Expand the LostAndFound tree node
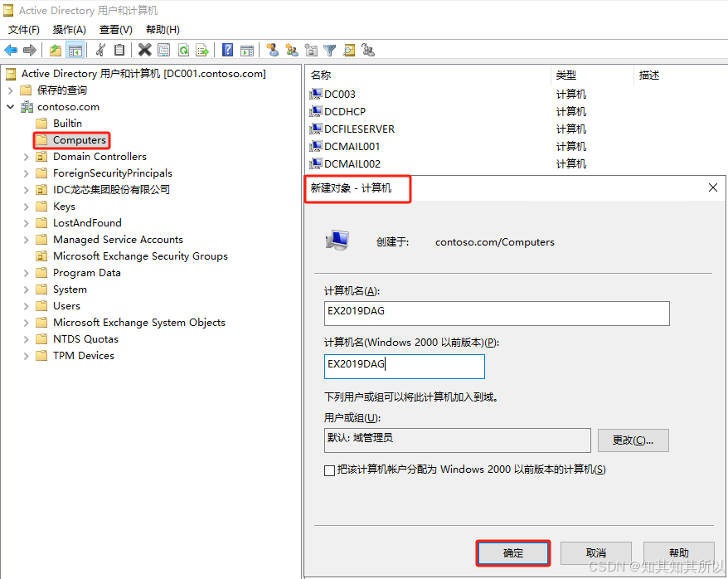The image size is (728, 579). pos(26,223)
